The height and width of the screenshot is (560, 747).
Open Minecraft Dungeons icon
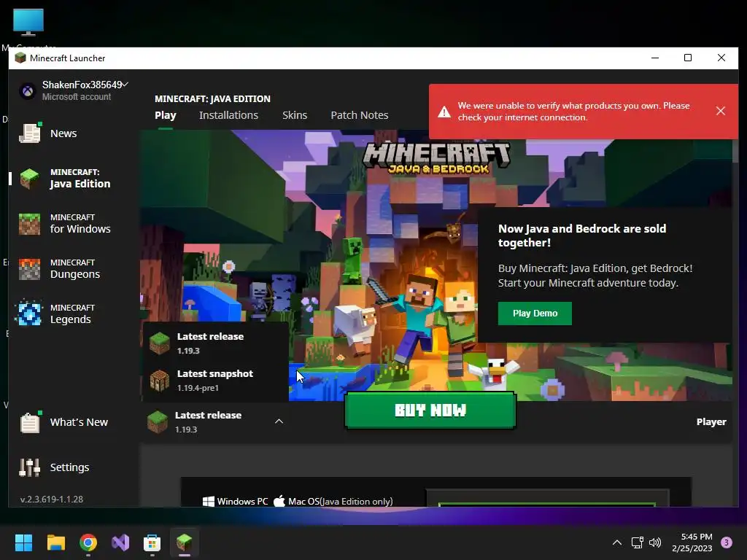pyautogui.click(x=29, y=269)
